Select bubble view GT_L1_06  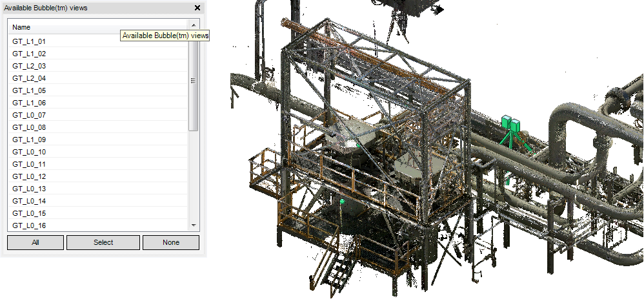click(97, 103)
